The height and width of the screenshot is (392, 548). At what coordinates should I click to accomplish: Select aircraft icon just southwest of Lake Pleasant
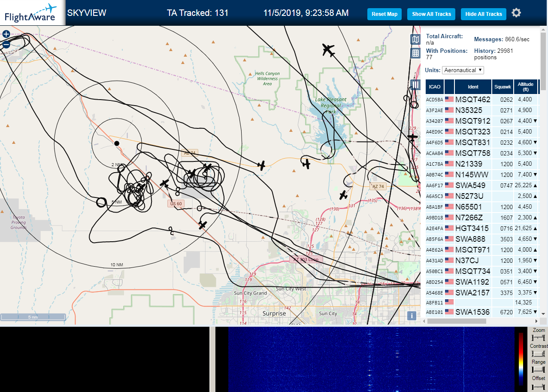coord(306,163)
